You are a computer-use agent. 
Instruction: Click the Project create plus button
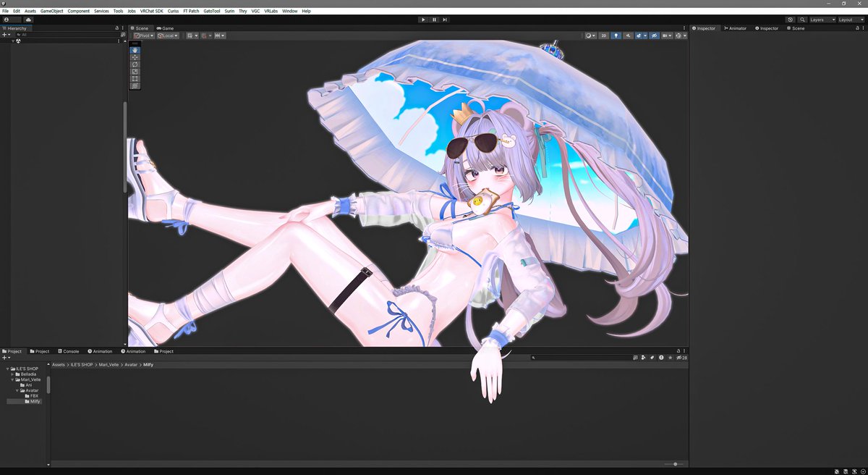6,358
